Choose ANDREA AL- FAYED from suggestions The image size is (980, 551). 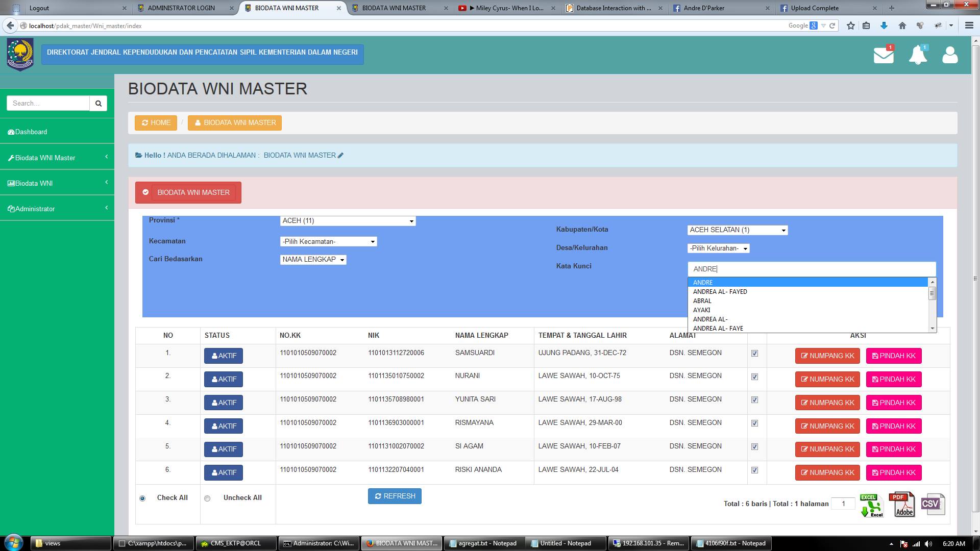(720, 292)
